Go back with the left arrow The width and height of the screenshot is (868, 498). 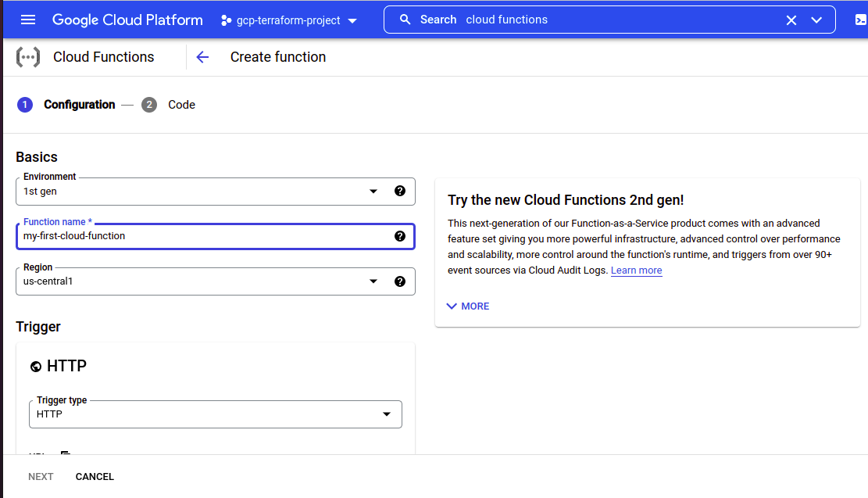pos(202,57)
